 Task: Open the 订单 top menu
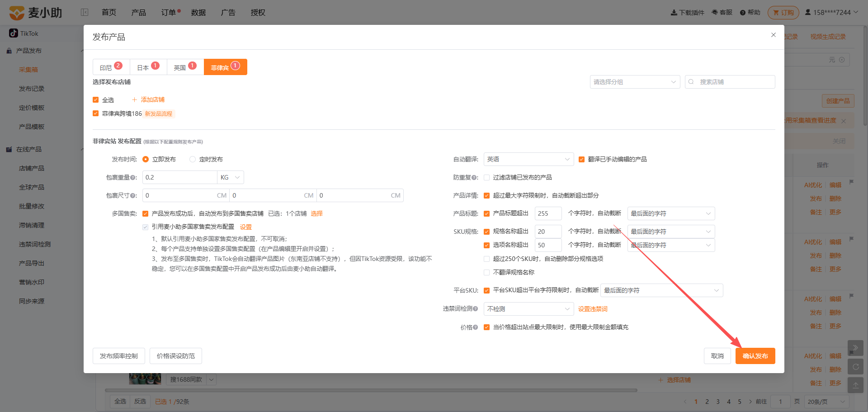point(168,13)
